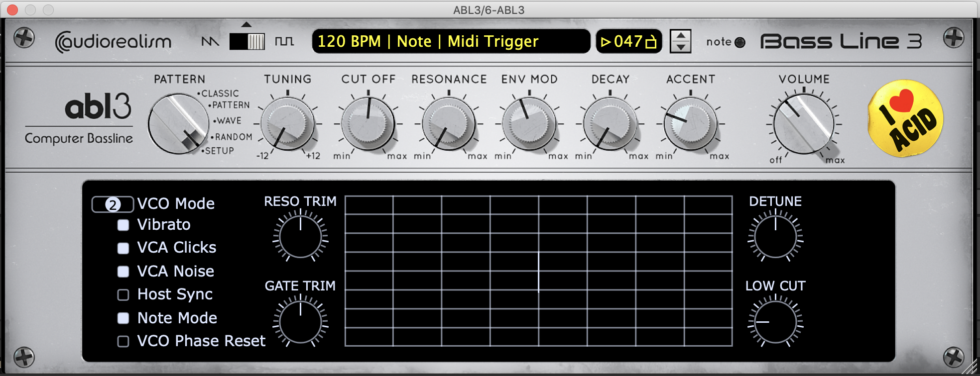Click the VCO Mode value box showing 2

[x=113, y=204]
